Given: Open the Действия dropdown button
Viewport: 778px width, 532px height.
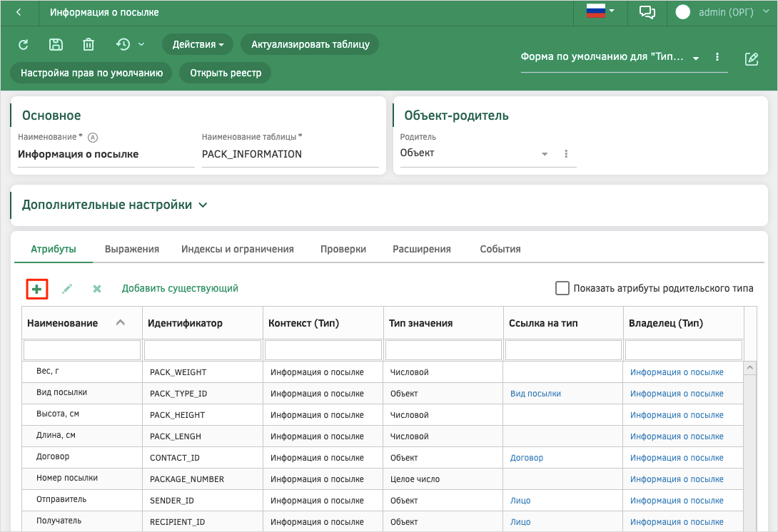Looking at the screenshot, I should tap(198, 45).
